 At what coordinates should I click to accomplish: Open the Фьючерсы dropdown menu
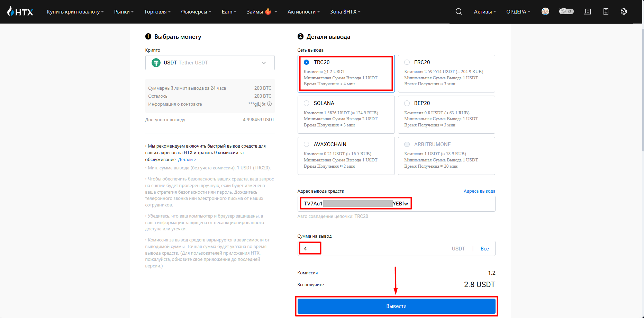point(196,12)
